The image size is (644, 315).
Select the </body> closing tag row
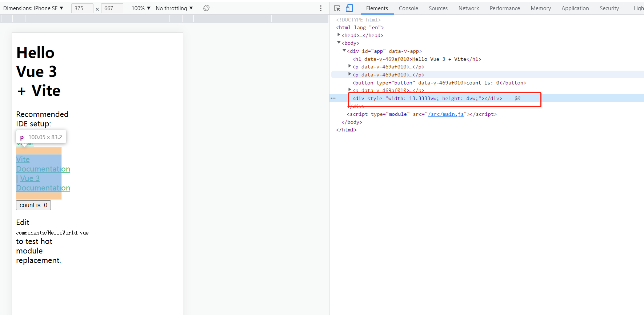pos(352,122)
